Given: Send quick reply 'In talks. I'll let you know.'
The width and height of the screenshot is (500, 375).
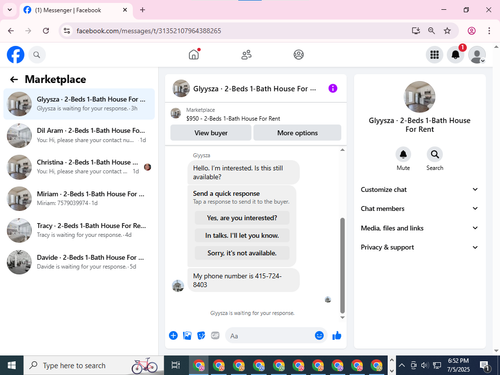Looking at the screenshot, I should (242, 235).
